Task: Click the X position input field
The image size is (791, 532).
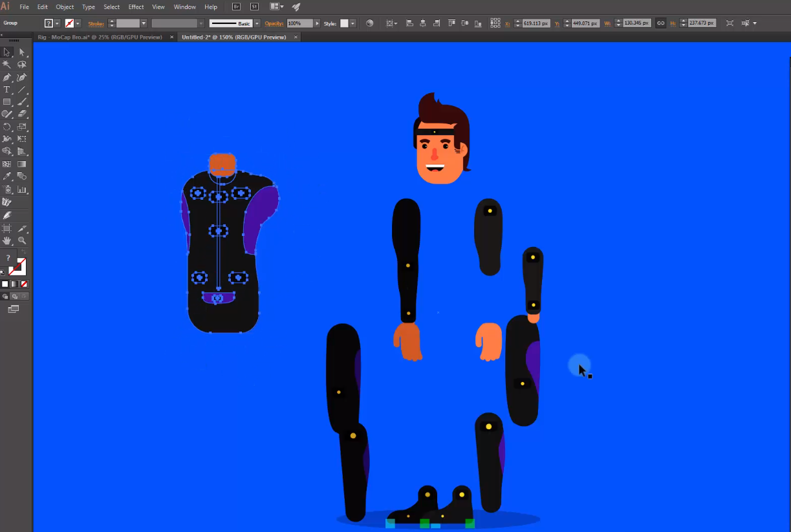Action: pyautogui.click(x=536, y=23)
